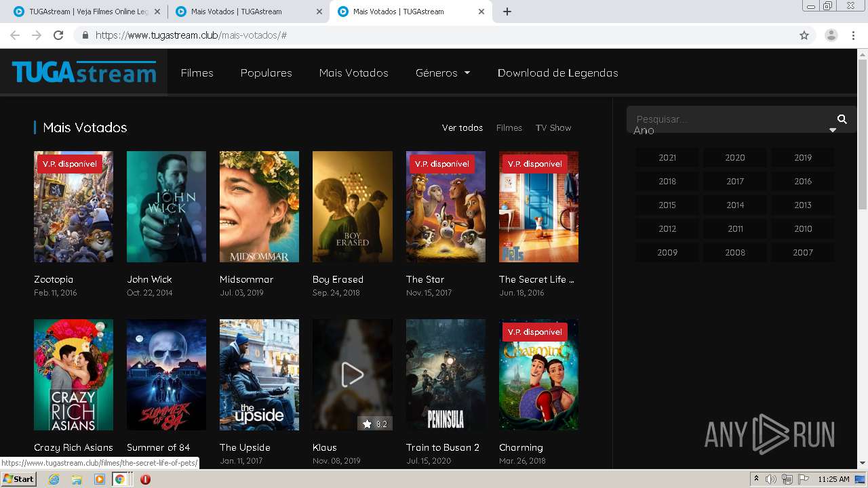This screenshot has height=488, width=868.
Task: Open the media player taskbar icon
Action: pyautogui.click(x=99, y=479)
